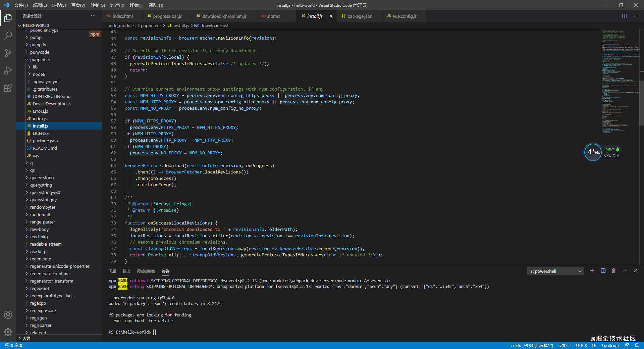Show the 调试控制台 debug console tab
644x349 pixels.
click(x=146, y=271)
